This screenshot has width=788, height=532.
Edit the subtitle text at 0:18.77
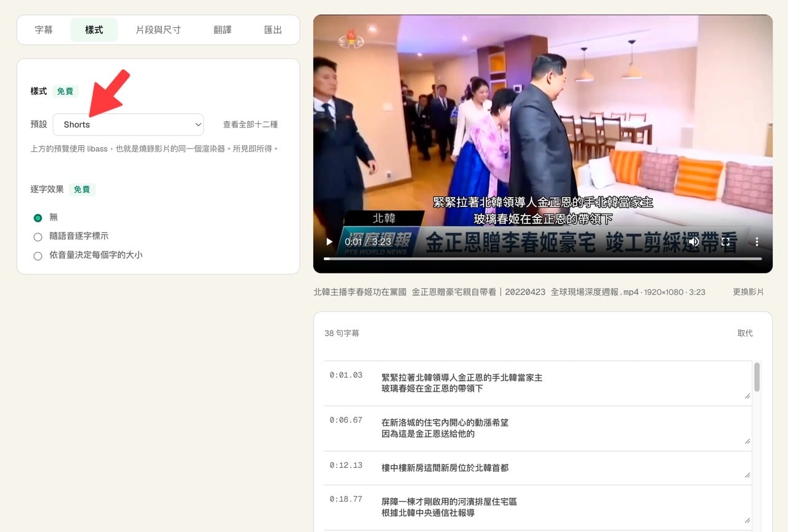click(564, 507)
